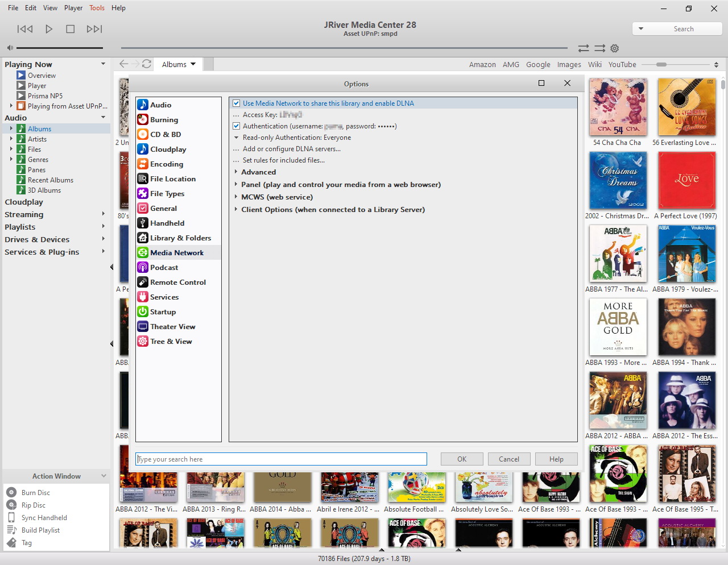Skip to next track button
The image size is (728, 565).
pos(94,29)
